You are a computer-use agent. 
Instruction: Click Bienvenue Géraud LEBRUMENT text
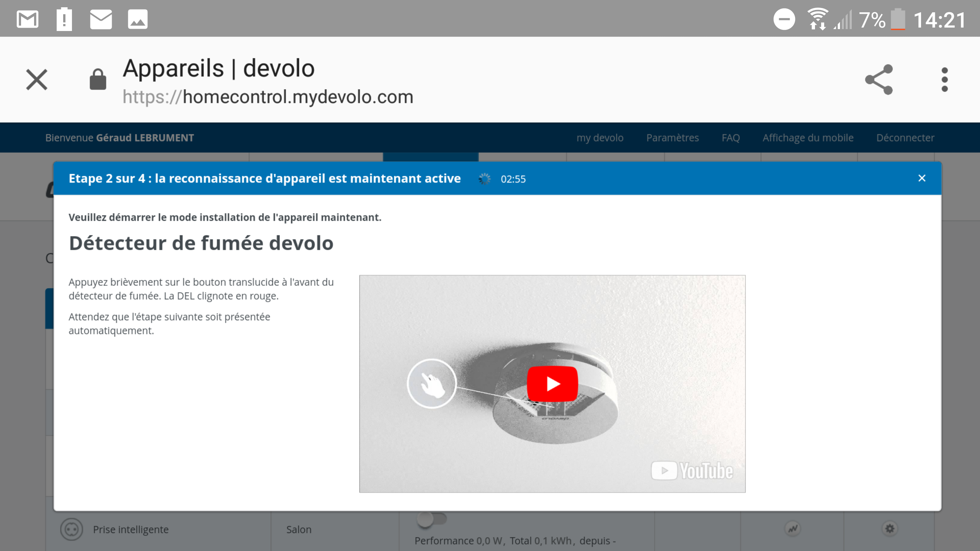pyautogui.click(x=119, y=138)
